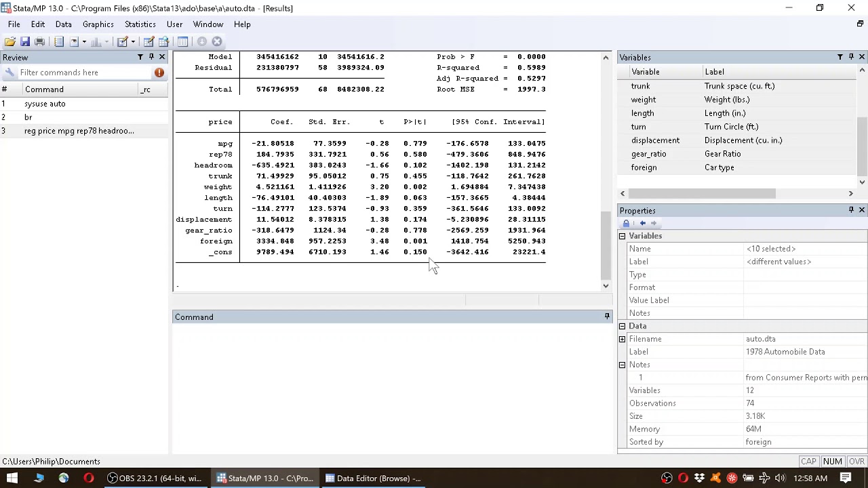Toggle auto-hide pin on Variables panel
The height and width of the screenshot is (488, 868).
[851, 57]
